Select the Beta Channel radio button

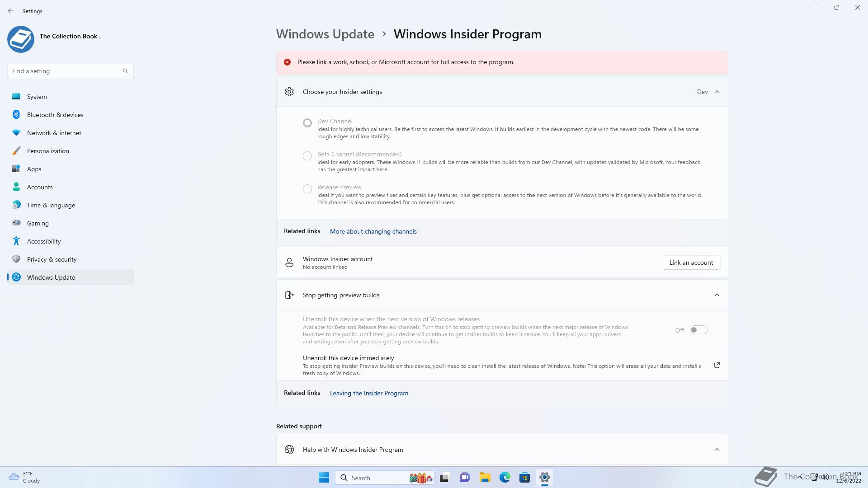[307, 155]
